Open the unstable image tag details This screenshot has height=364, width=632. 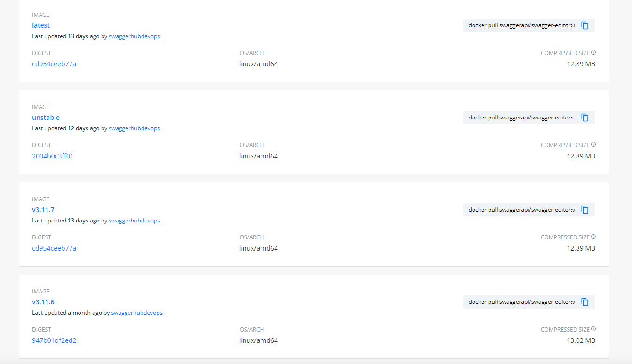pos(46,117)
